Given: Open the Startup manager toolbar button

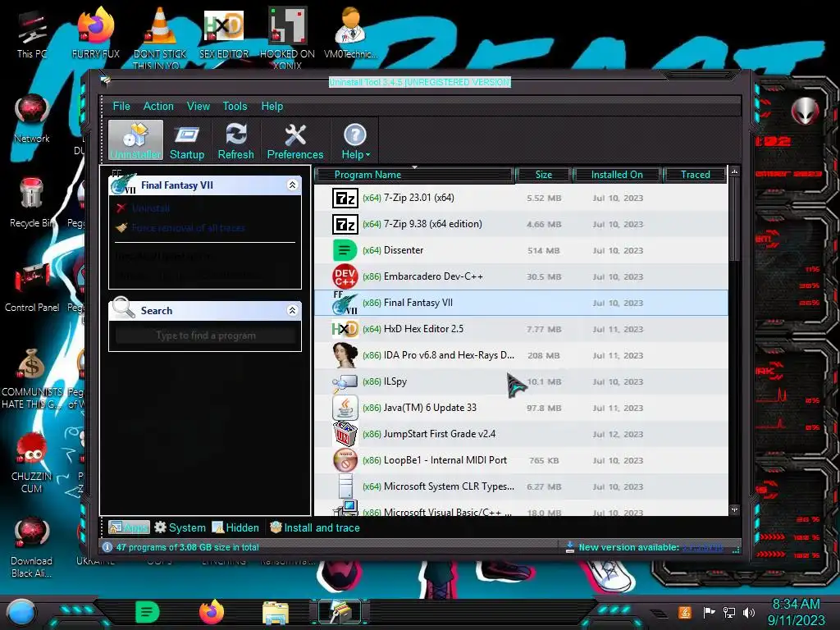Looking at the screenshot, I should point(187,141).
